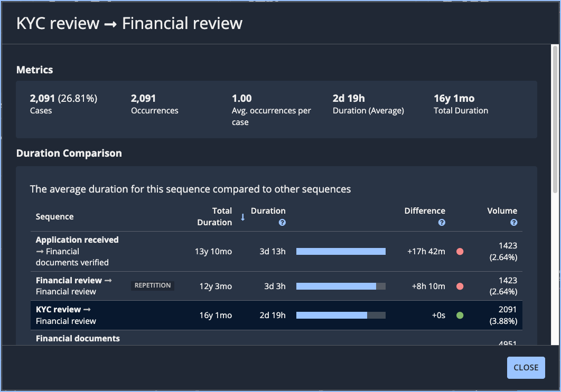Click the 1.00 Avg. occurrences per case metric
The height and width of the screenshot is (392, 561).
pyautogui.click(x=271, y=110)
